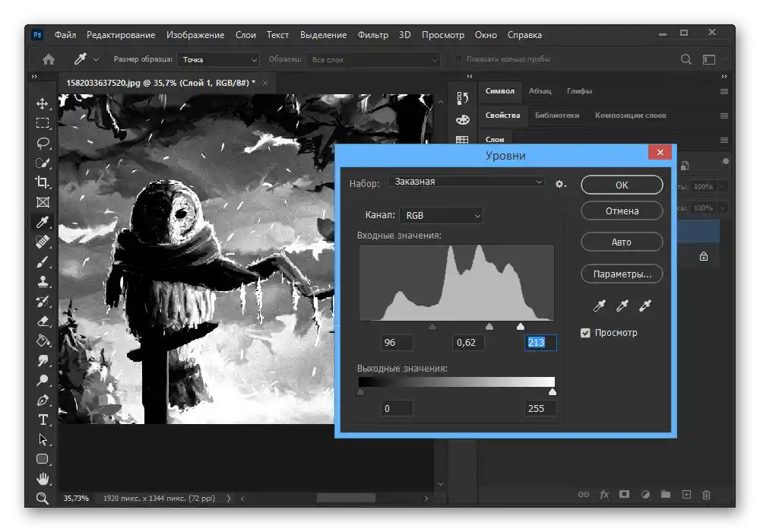
Task: Switch to the Абзац tab
Action: click(540, 91)
